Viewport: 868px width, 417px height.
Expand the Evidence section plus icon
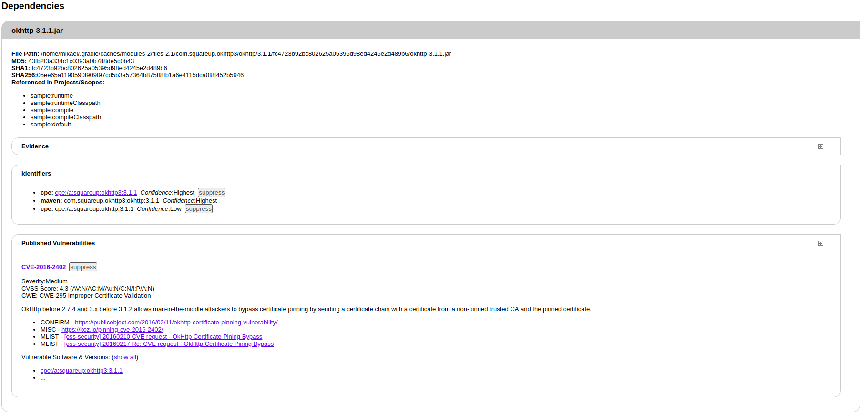tap(820, 146)
